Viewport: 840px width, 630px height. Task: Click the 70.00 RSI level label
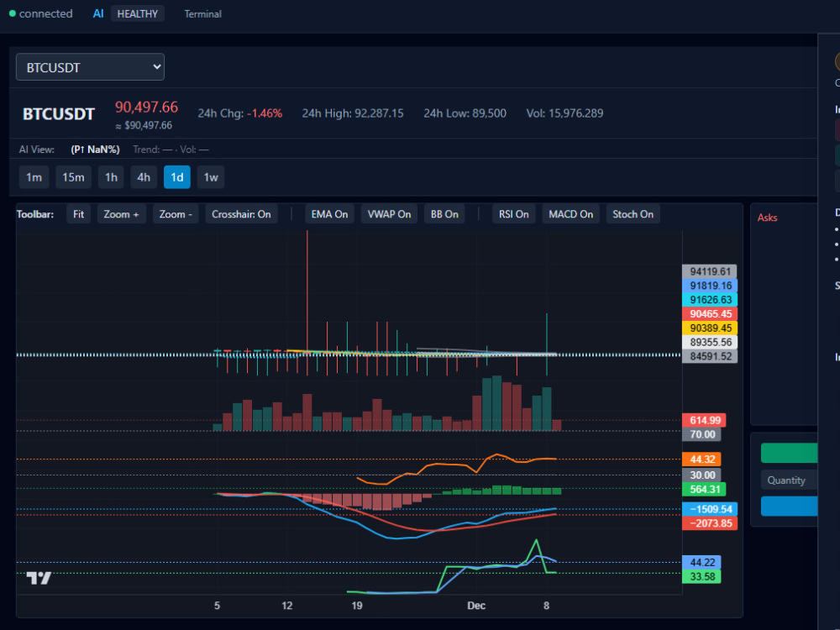(x=701, y=434)
